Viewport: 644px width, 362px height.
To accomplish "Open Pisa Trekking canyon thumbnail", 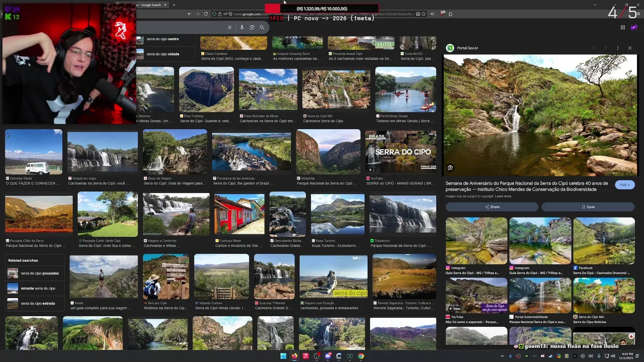I will coord(206,89).
